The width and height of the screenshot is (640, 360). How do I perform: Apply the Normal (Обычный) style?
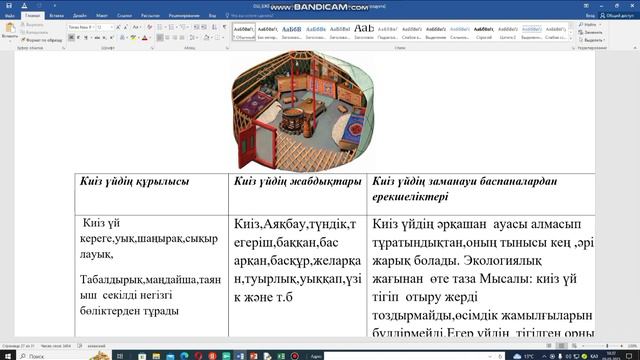[244, 31]
